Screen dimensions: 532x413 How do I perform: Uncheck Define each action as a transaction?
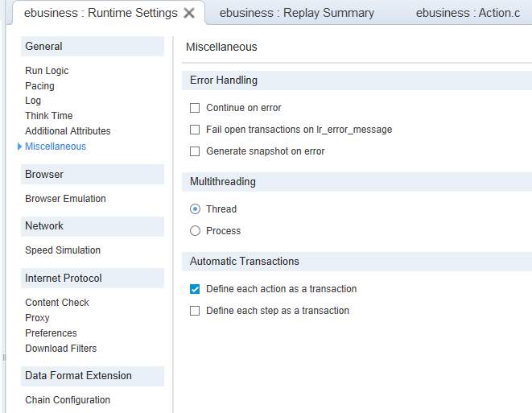pos(195,289)
